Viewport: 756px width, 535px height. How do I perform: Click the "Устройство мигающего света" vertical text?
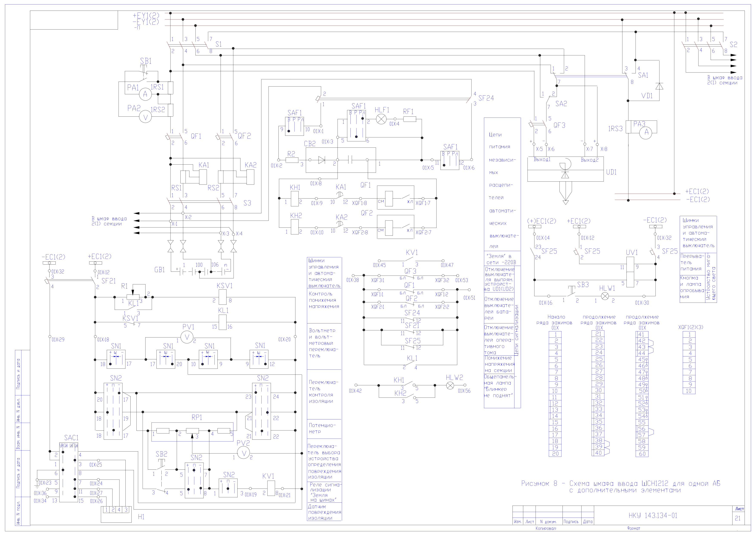(x=711, y=277)
